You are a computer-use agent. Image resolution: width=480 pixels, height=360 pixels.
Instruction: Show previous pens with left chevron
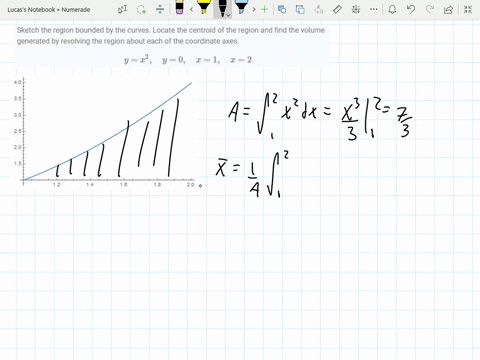191,9
